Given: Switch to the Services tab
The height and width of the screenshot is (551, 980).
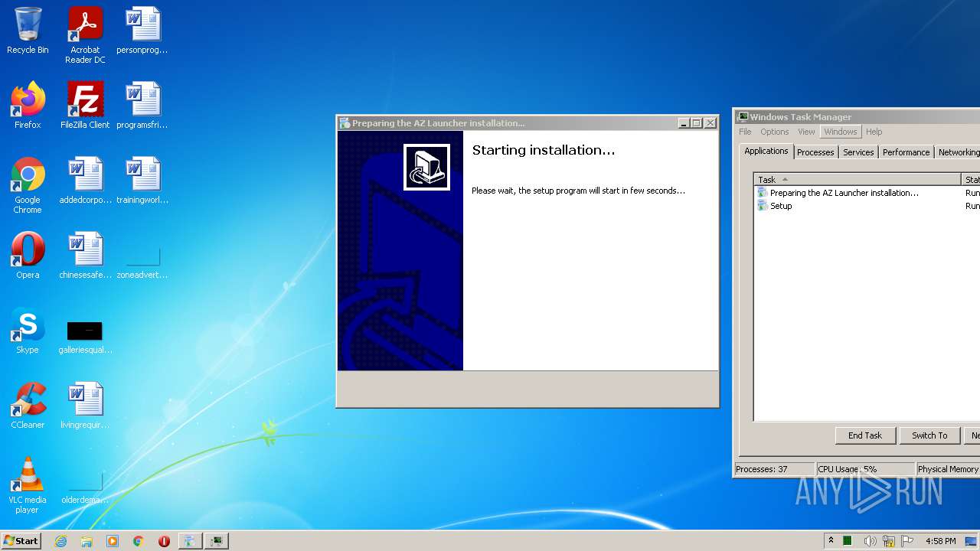Looking at the screenshot, I should [x=858, y=152].
